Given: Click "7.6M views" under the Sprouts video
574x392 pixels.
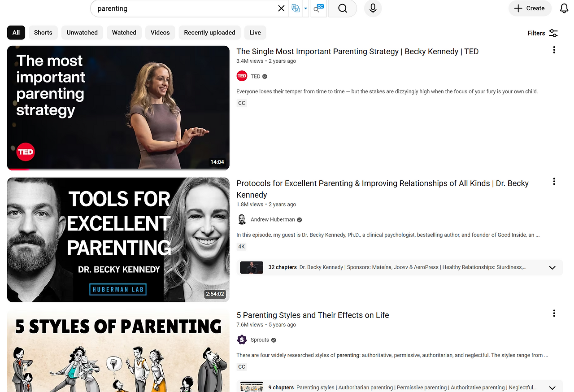Looking at the screenshot, I should click(x=250, y=325).
